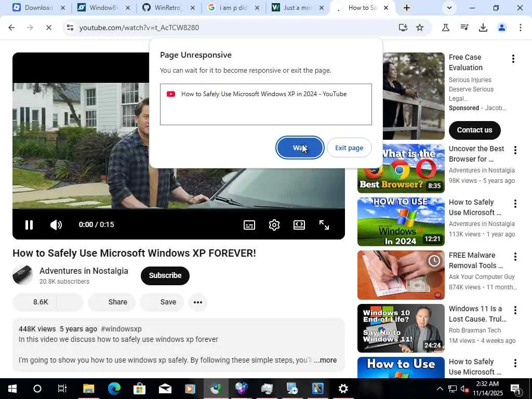The image size is (532, 399).
Task: Open the Chrome three-dot menu
Action: pyautogui.click(x=520, y=28)
